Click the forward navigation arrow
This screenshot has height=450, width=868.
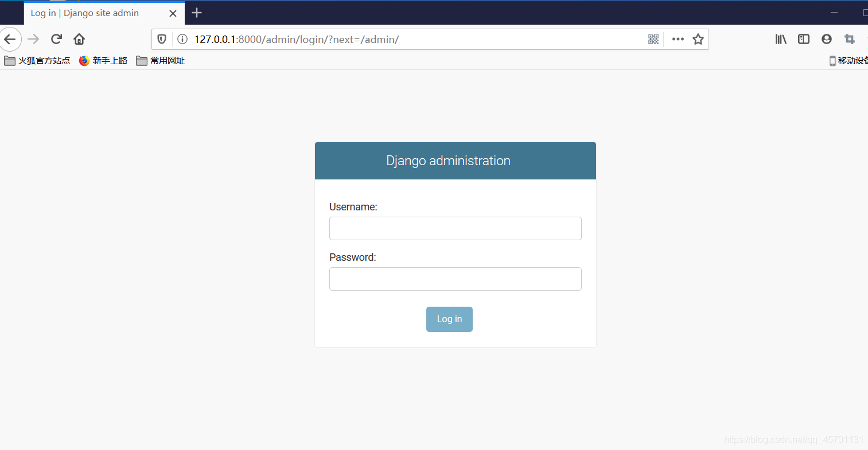33,39
